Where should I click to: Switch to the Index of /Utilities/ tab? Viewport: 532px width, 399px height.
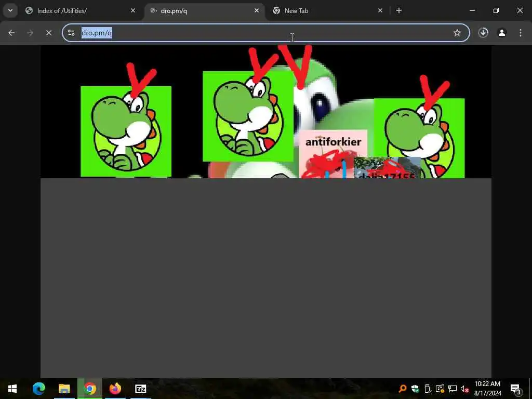(81, 10)
